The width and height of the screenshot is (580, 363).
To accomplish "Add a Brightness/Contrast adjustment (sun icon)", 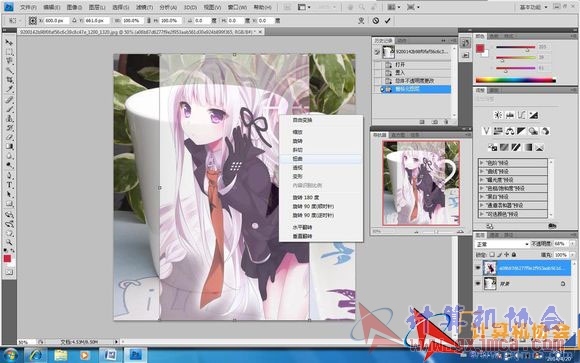I will click(498, 115).
